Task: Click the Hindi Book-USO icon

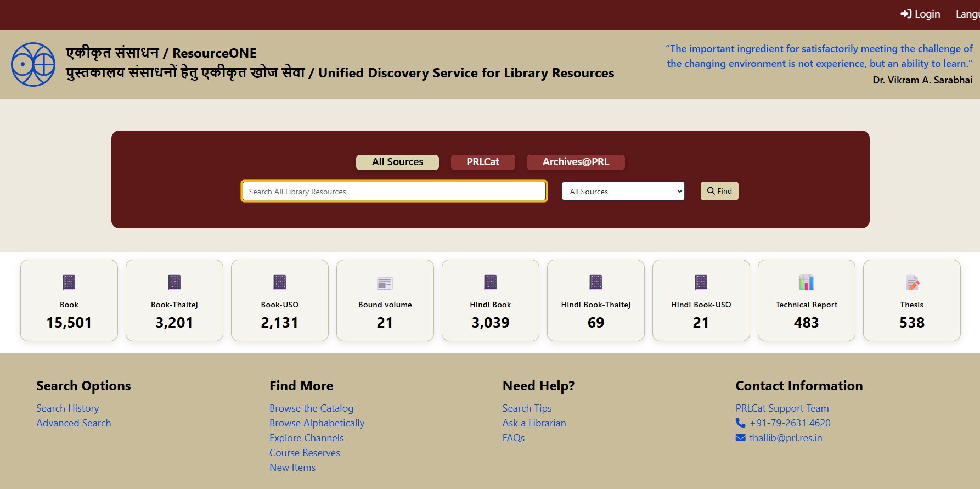Action: point(701,283)
